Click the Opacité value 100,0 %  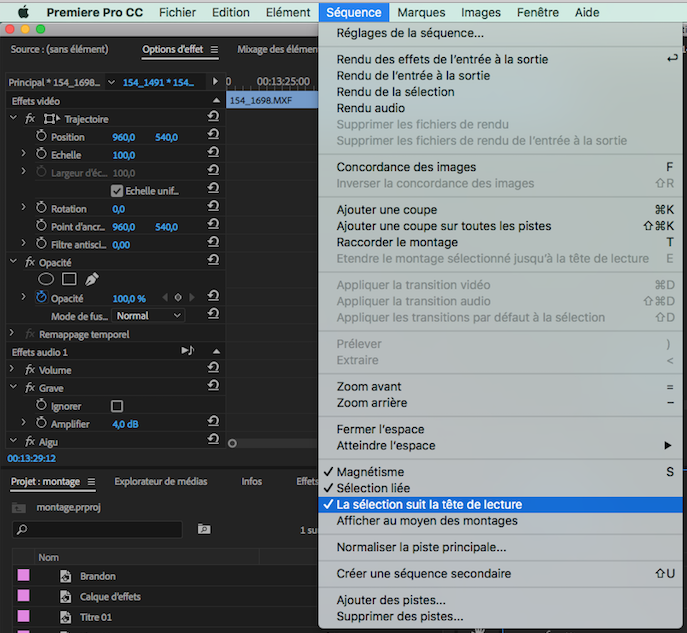pyautogui.click(x=129, y=299)
